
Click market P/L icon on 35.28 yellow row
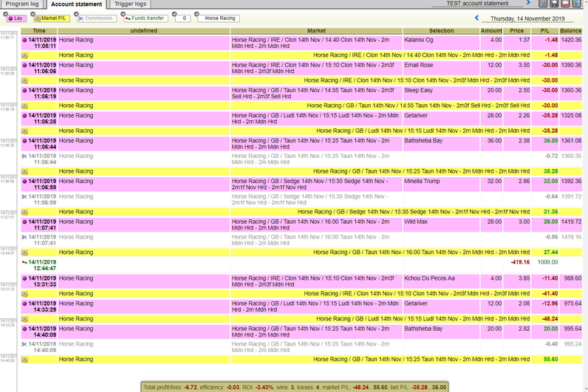point(25,172)
